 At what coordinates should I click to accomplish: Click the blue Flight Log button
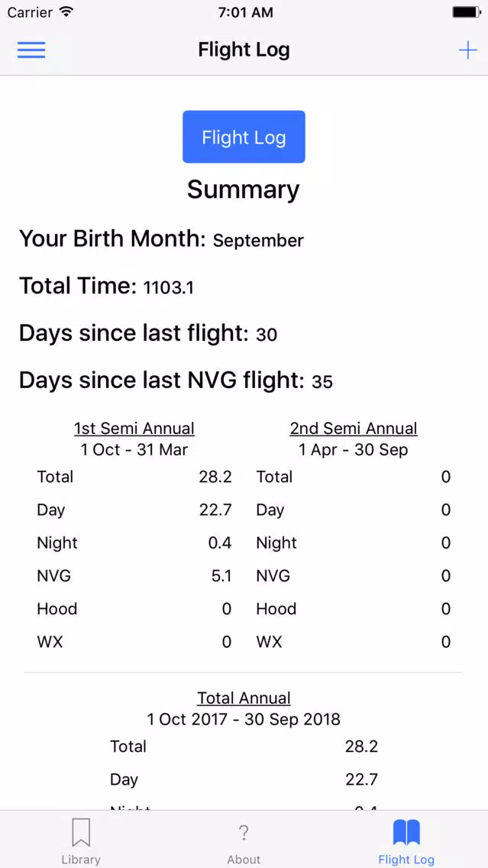point(244,137)
